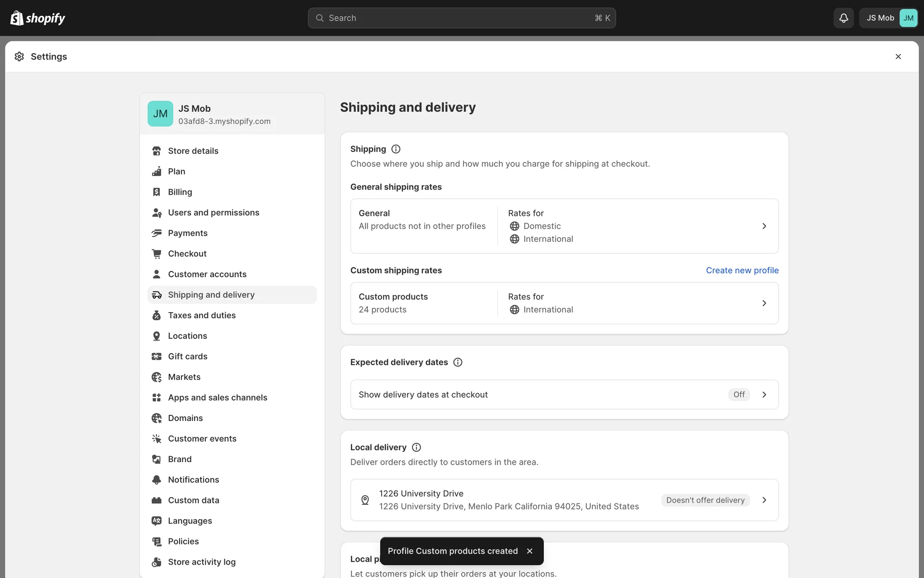Open the 1226 University Drive delivery chevron
Image resolution: width=924 pixels, height=578 pixels.
pyautogui.click(x=764, y=500)
